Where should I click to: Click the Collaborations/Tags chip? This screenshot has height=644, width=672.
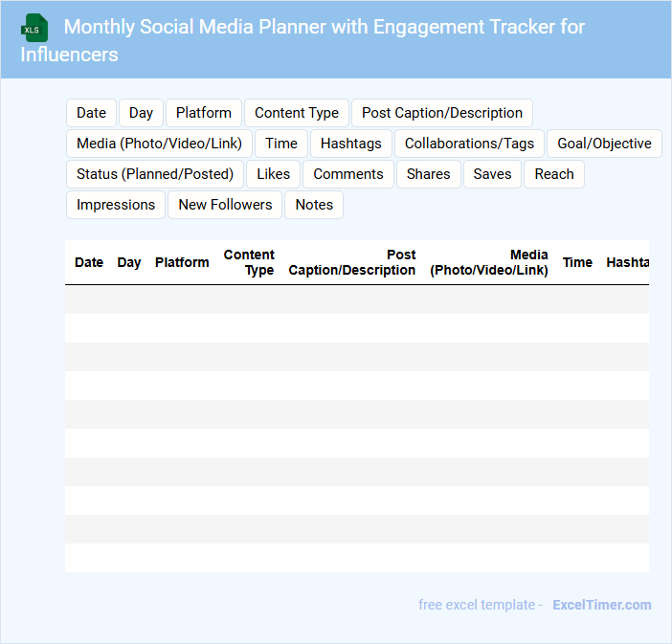pyautogui.click(x=469, y=144)
